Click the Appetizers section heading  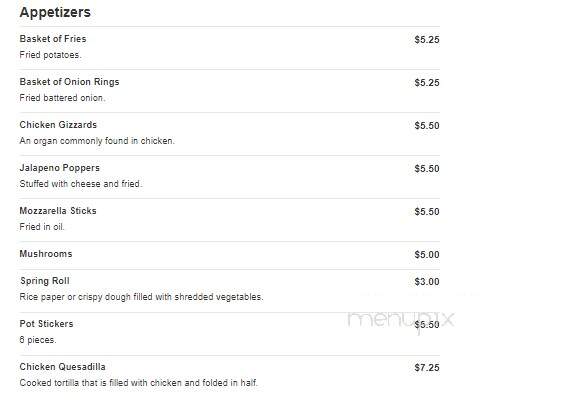(55, 12)
